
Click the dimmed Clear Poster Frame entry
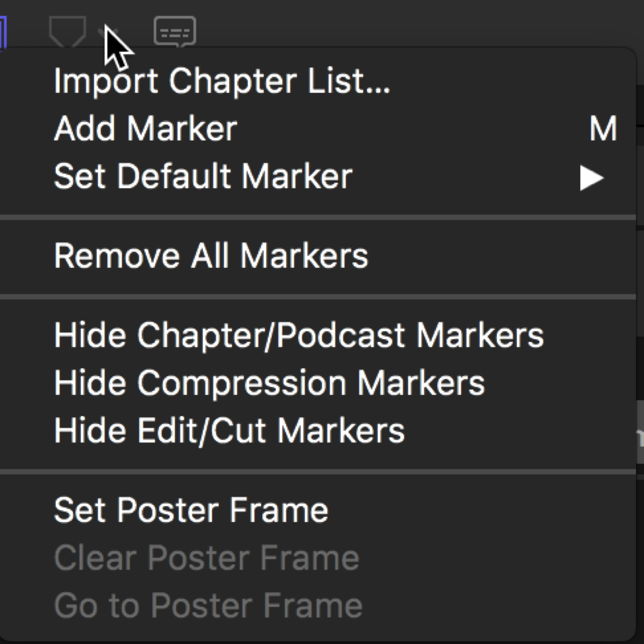point(207,558)
